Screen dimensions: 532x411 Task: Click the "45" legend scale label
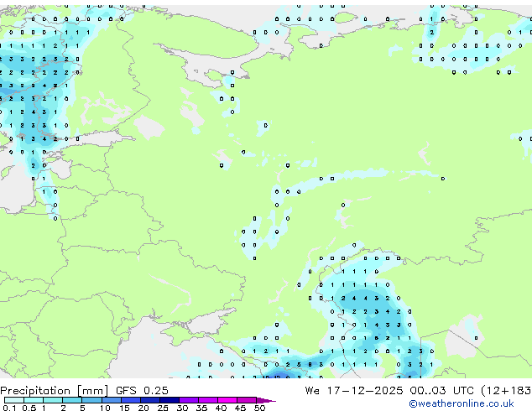coord(240,408)
